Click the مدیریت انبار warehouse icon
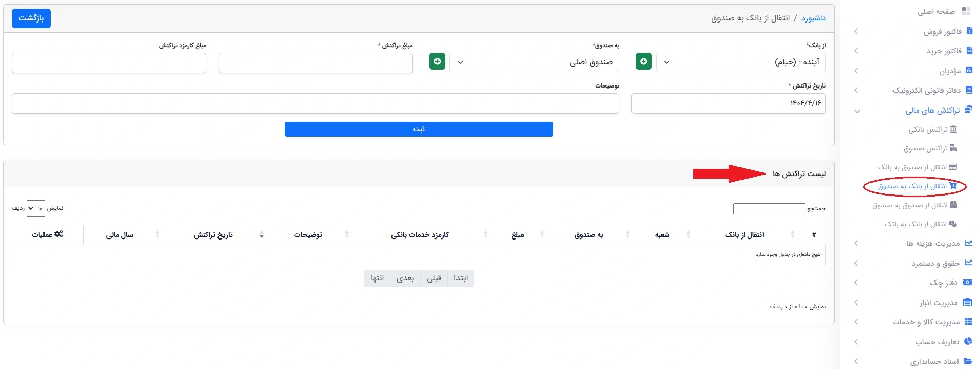The height and width of the screenshot is (369, 980). click(x=968, y=302)
